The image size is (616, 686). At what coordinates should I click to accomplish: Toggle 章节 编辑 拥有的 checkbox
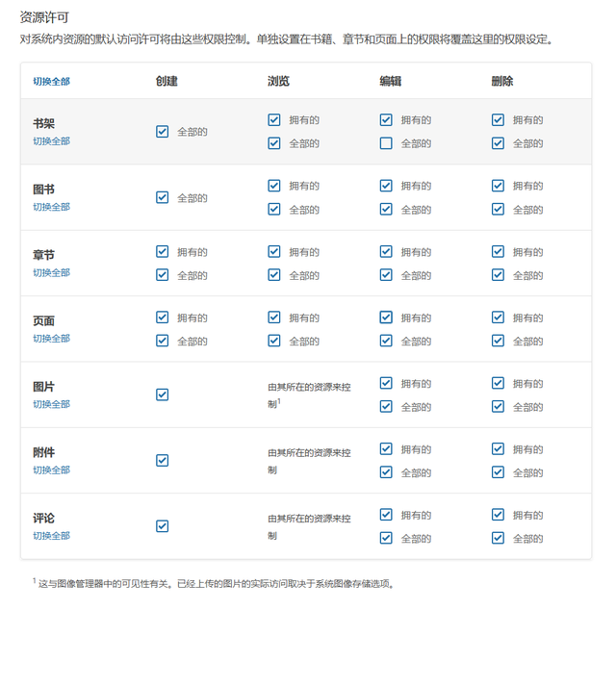click(386, 251)
